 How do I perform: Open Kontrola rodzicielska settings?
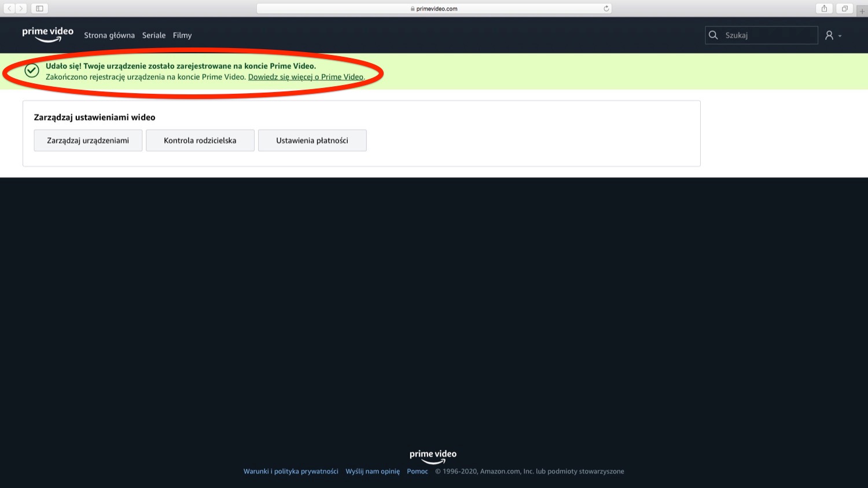click(200, 140)
